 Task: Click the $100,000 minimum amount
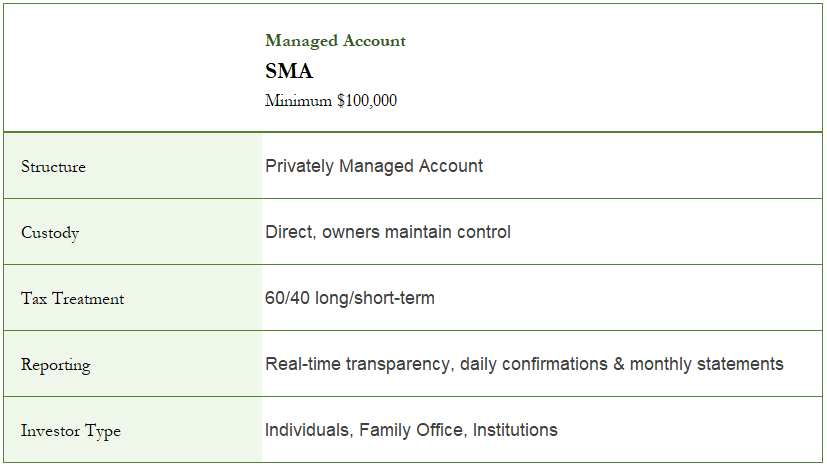pos(367,100)
